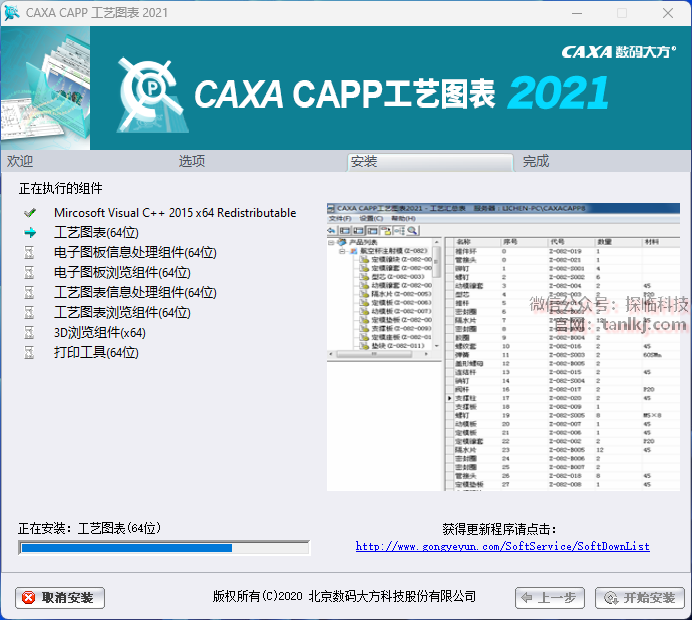Open the 完成 step tab
692x620 pixels.
pos(536,161)
